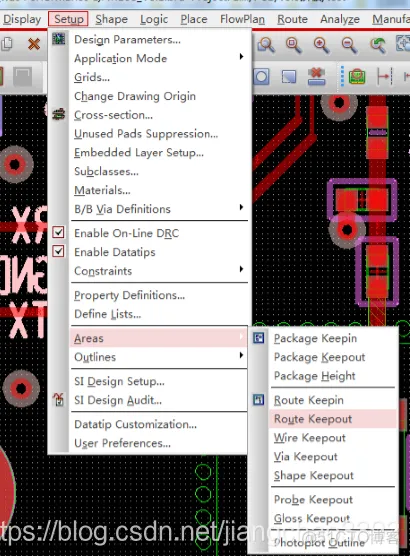
Task: Click the orange X delete toolbar icon
Action: 34,44
